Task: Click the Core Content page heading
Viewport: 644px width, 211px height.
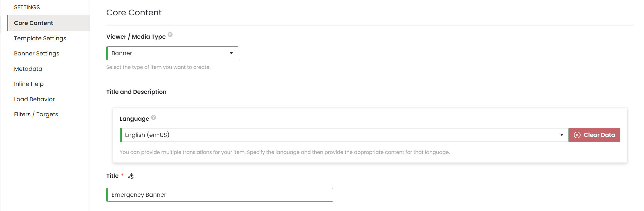Action: (134, 13)
